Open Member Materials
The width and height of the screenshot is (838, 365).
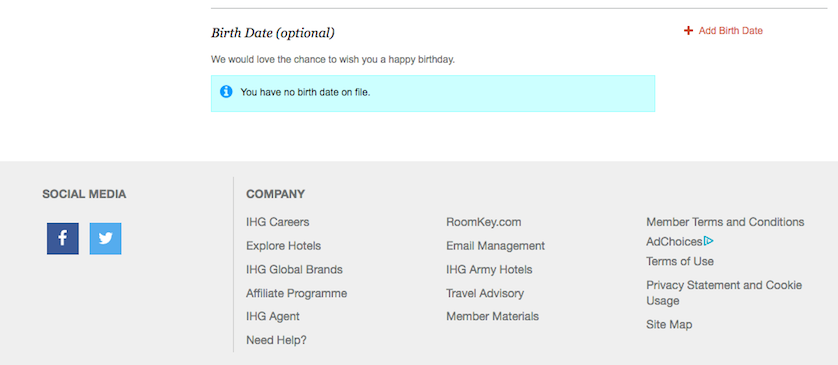click(492, 316)
